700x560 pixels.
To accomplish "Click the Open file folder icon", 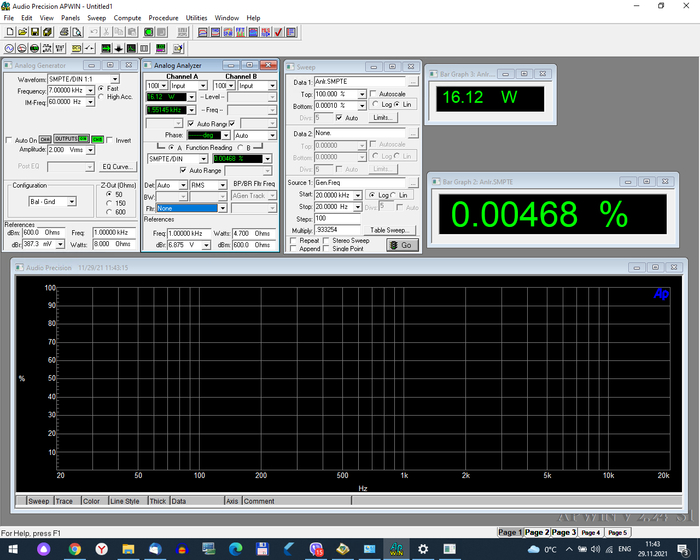I will coord(22,32).
